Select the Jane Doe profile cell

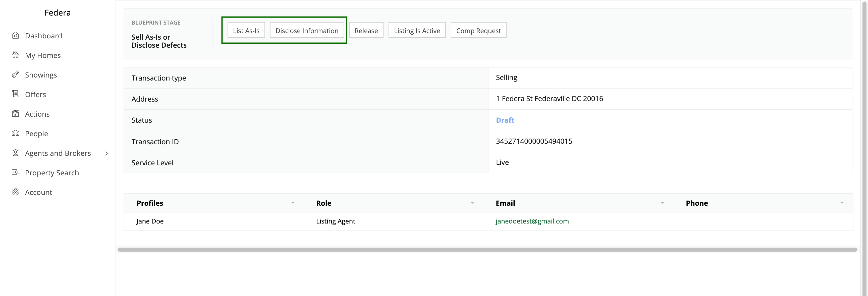pos(150,221)
